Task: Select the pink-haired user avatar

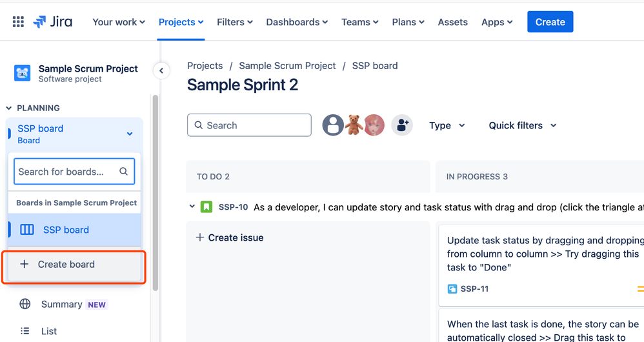Action: [374, 125]
